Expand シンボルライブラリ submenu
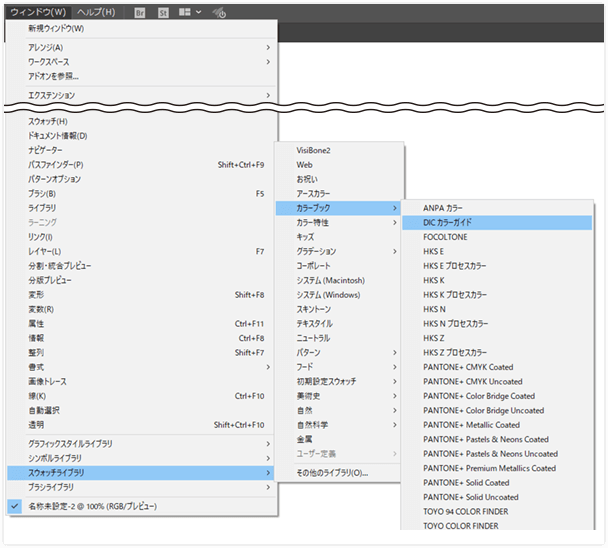 coord(142,458)
